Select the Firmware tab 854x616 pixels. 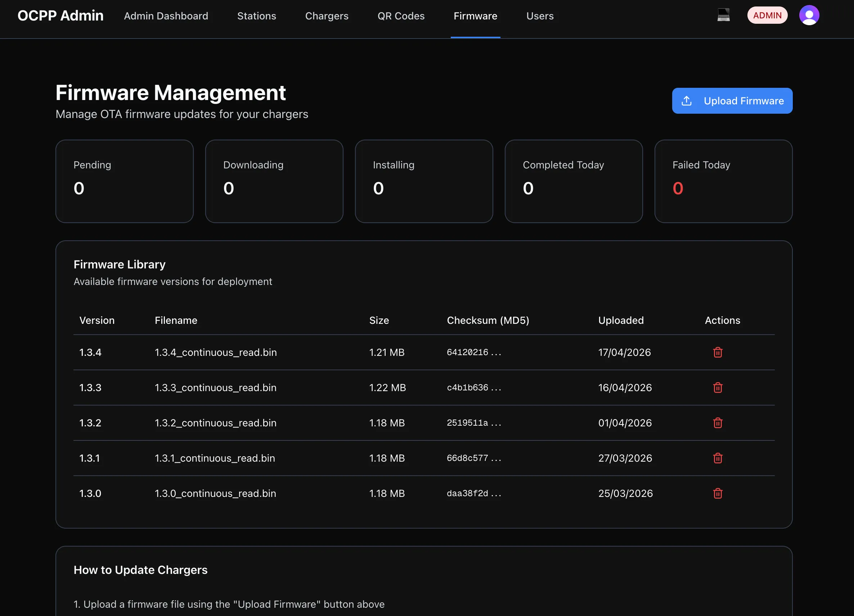(x=475, y=16)
